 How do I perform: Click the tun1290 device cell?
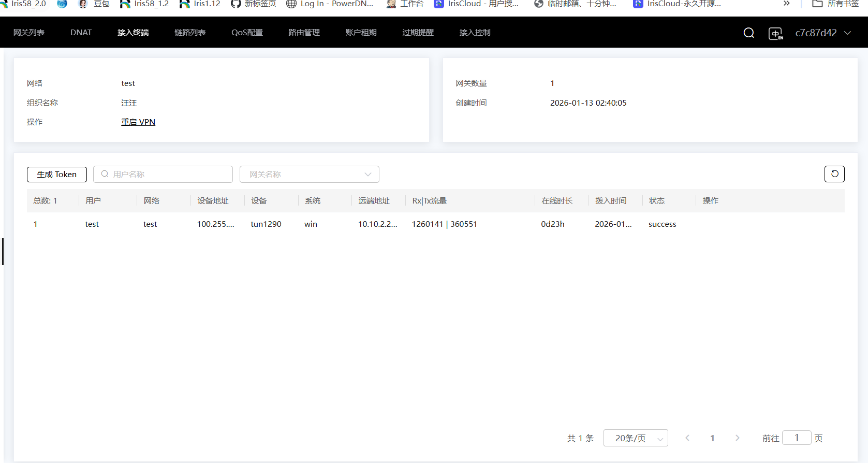point(266,224)
